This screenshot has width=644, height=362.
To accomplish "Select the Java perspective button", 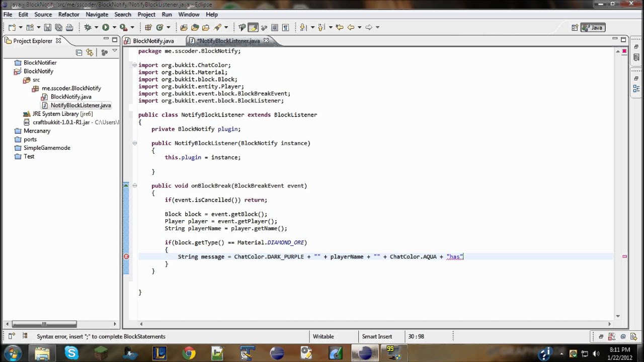I will (x=592, y=28).
